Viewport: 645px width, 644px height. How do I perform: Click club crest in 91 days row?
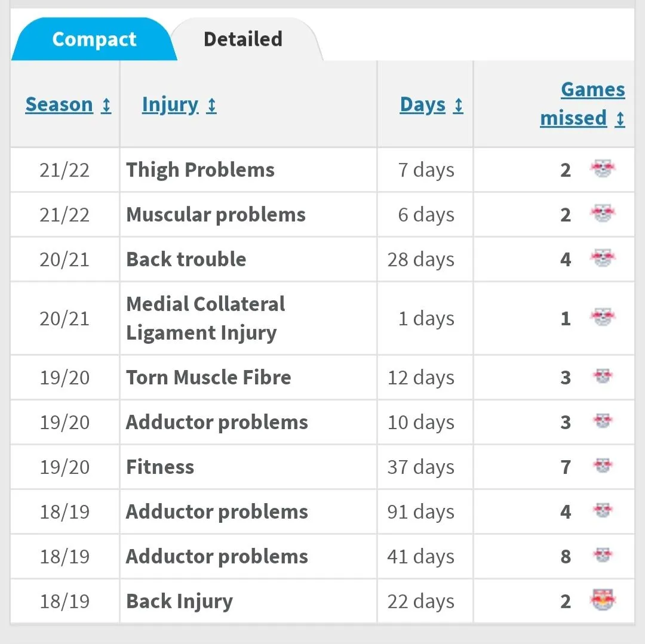[602, 511]
